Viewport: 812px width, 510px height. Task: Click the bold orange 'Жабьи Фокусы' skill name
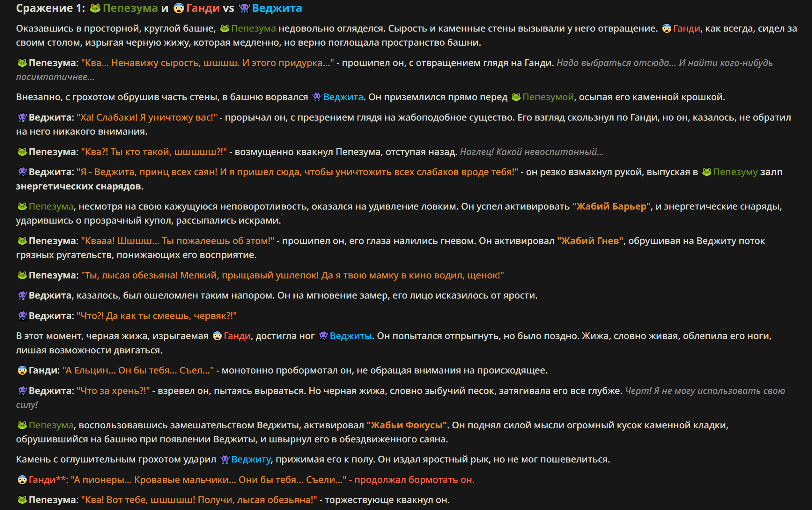point(407,425)
